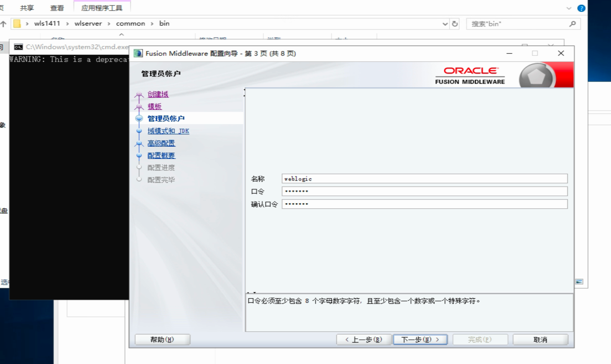Open Explorer help question mark icon
This screenshot has height=364, width=611.
point(581,8)
